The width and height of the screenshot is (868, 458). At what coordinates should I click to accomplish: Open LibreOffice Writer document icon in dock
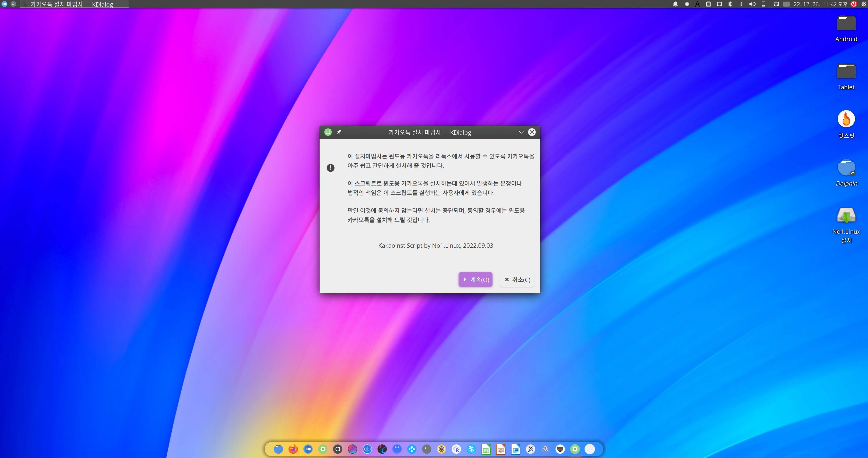[x=516, y=449]
